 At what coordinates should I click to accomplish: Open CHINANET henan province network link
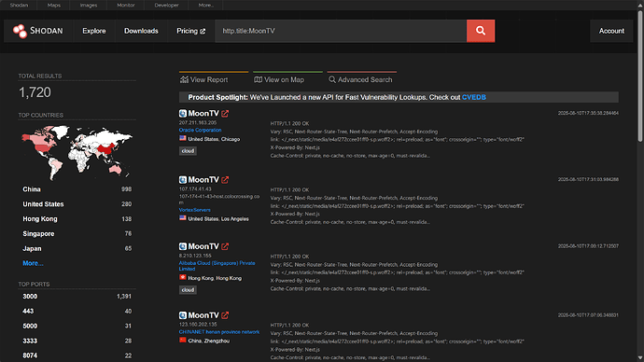pos(219,331)
